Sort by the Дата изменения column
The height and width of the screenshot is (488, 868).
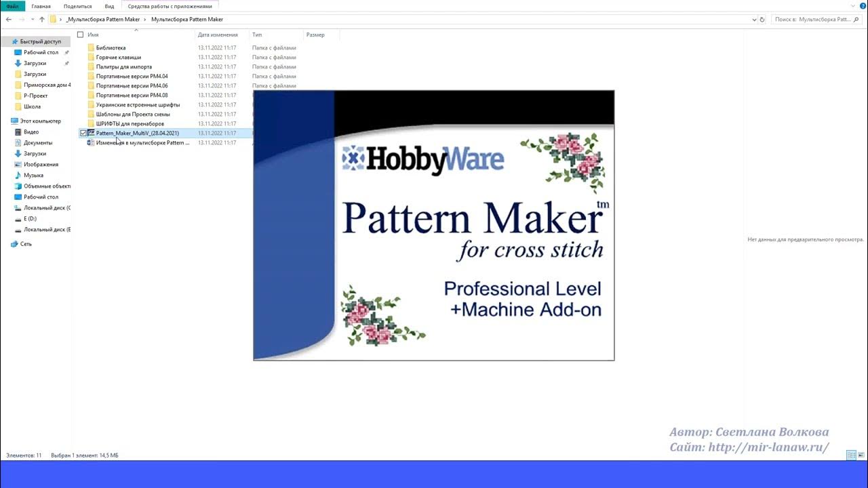point(218,35)
